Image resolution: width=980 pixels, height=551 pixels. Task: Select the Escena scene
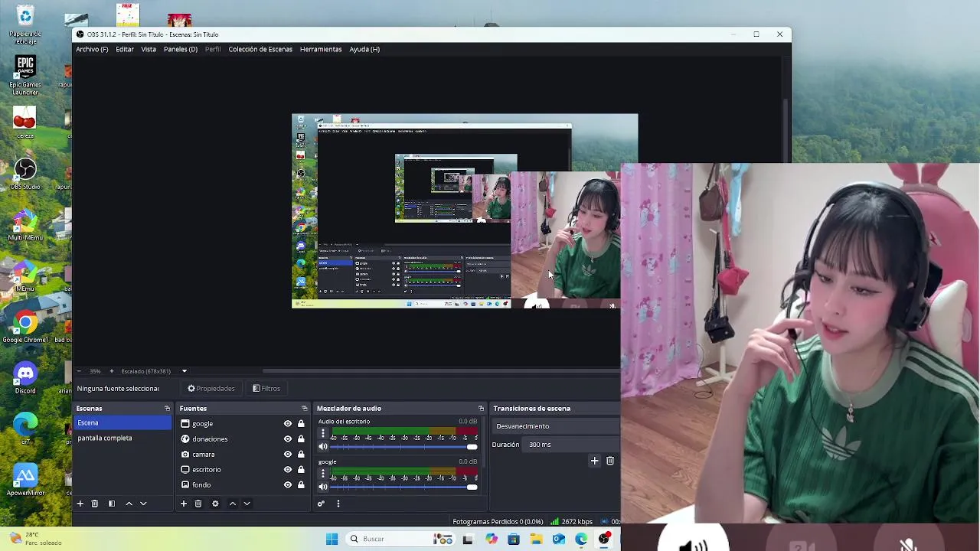tap(122, 422)
